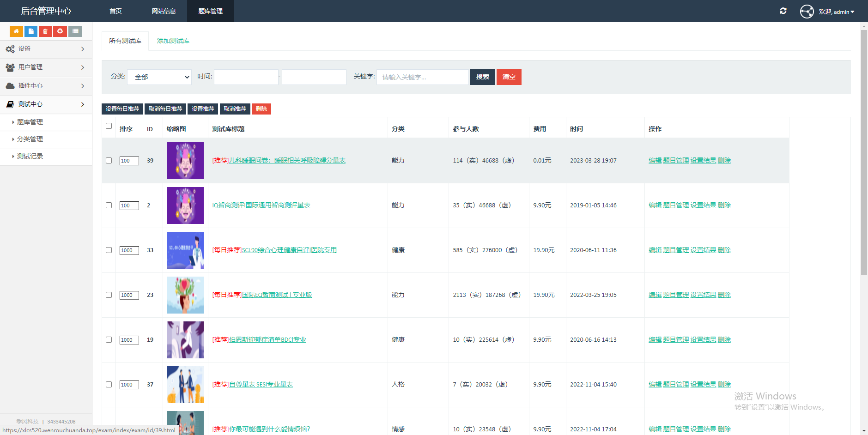This screenshot has width=868, height=435.
Task: Click the admin avatar icon
Action: pos(807,11)
